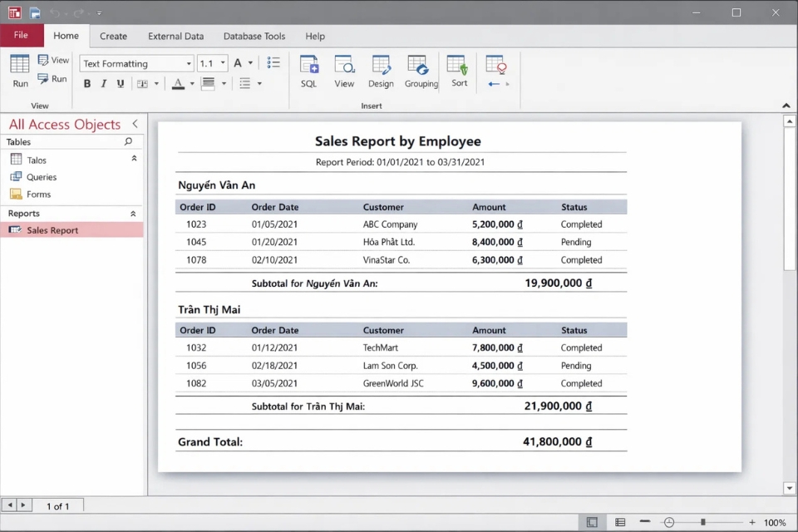
Task: Click the large Run table icon
Action: click(x=20, y=71)
